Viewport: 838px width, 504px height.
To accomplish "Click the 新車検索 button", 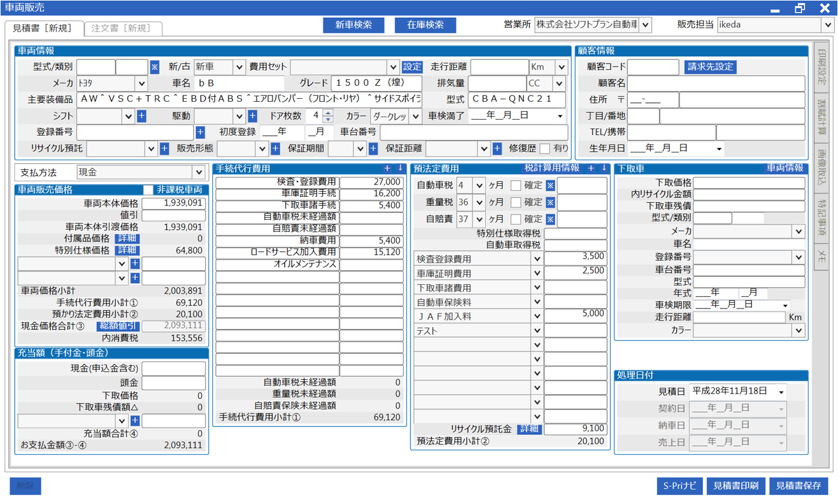I will (x=354, y=25).
